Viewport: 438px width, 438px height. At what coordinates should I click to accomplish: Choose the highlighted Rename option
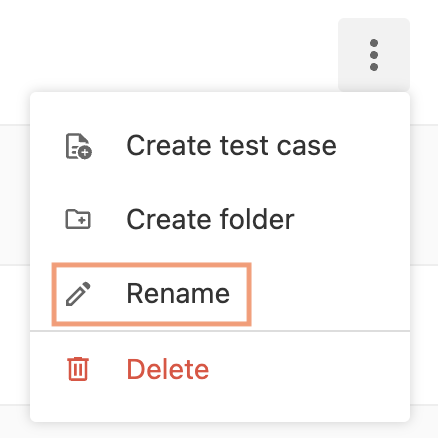152,294
